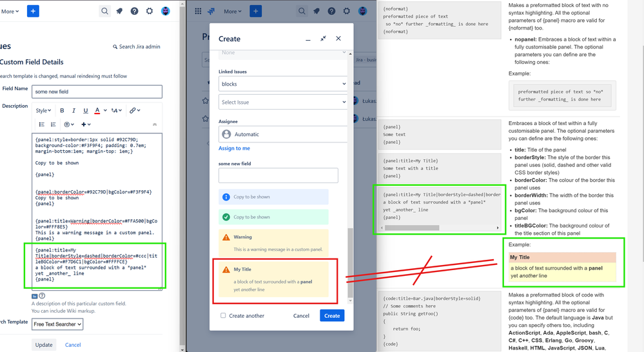
Task: Toggle Underline in description toolbar
Action: [86, 110]
